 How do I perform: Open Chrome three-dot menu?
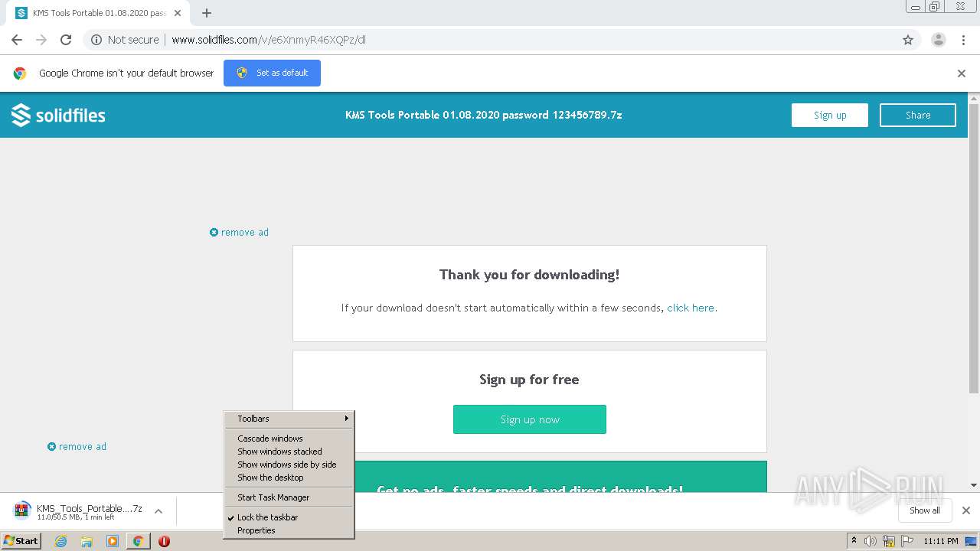[x=964, y=40]
